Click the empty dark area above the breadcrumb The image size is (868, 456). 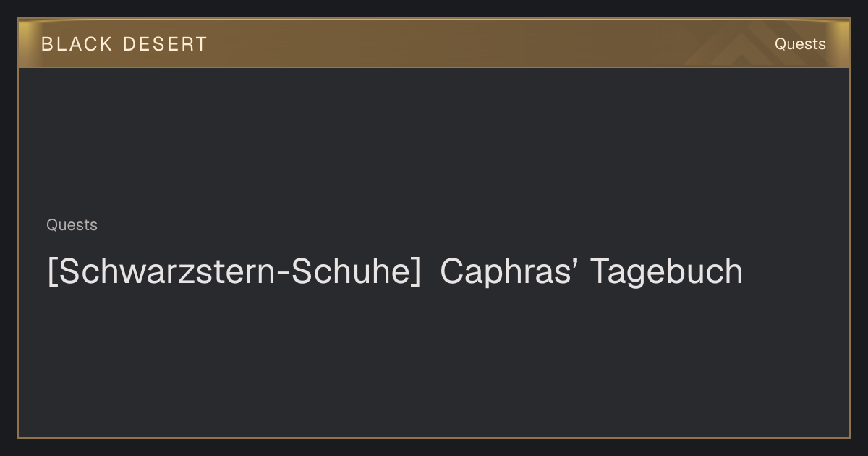[434, 141]
